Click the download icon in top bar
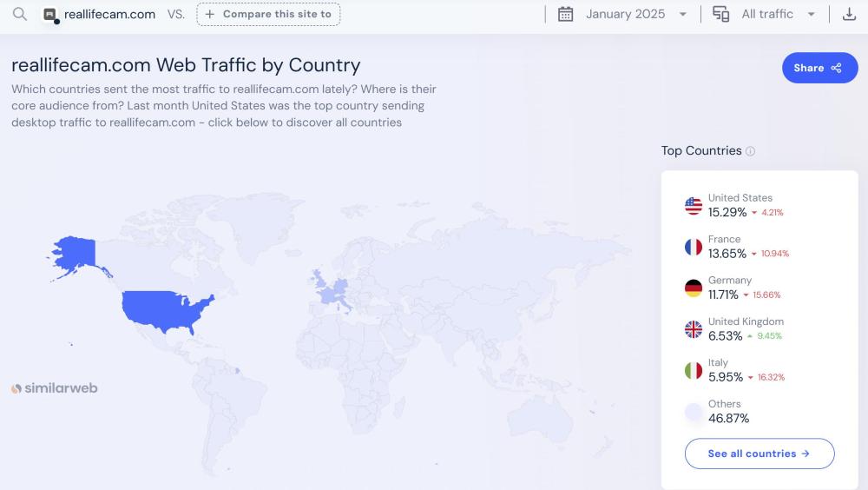 849,14
